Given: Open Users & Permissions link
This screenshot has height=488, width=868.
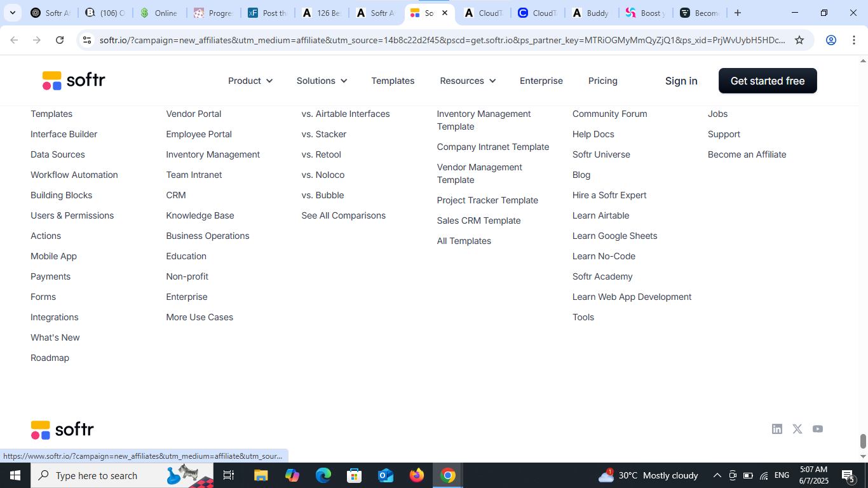Looking at the screenshot, I should click(72, 215).
